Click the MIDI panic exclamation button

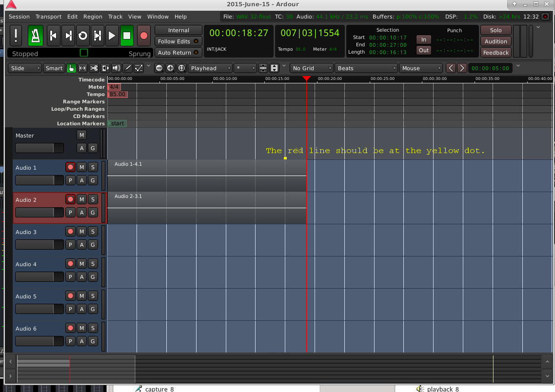16,35
